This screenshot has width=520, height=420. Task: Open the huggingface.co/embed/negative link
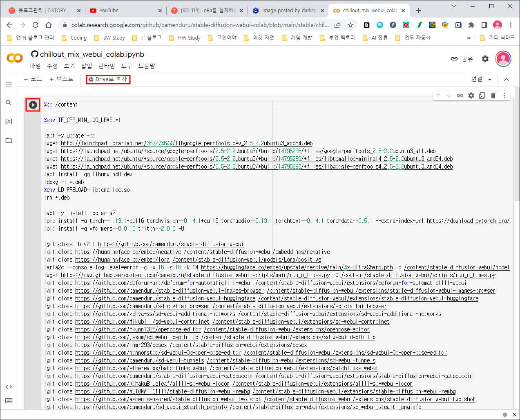[128, 252]
